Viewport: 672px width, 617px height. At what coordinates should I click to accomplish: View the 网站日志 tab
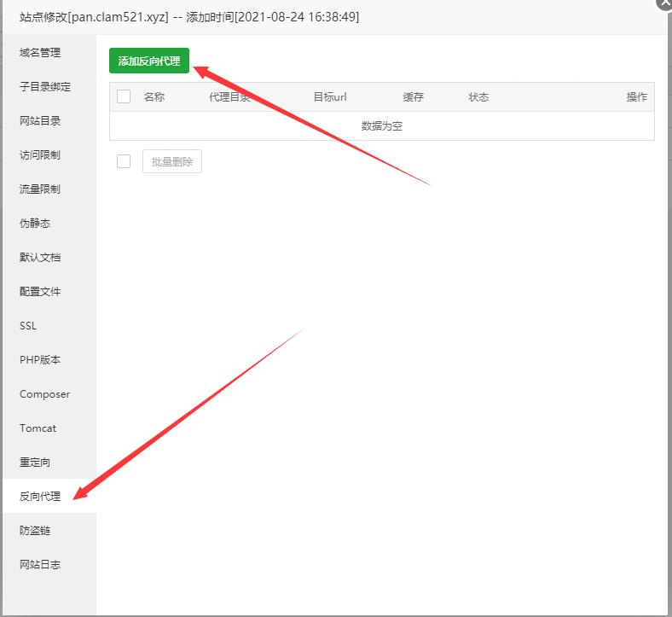point(49,565)
